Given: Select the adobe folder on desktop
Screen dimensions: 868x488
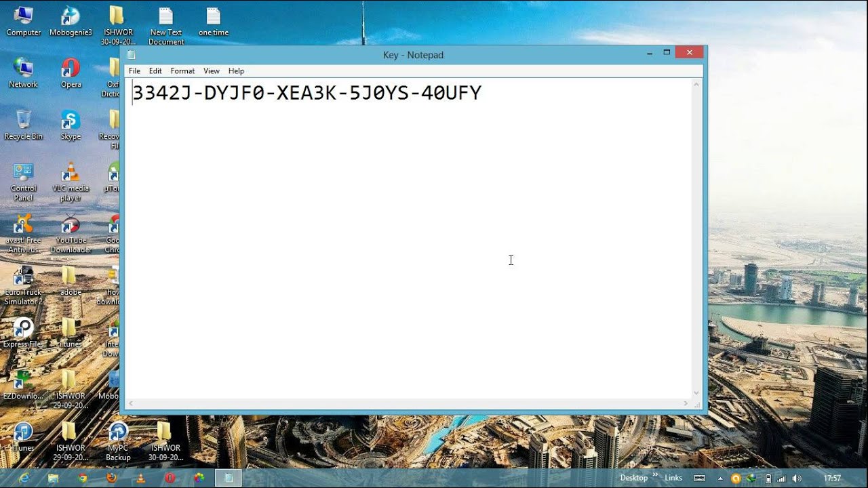Looking at the screenshot, I should [x=71, y=281].
